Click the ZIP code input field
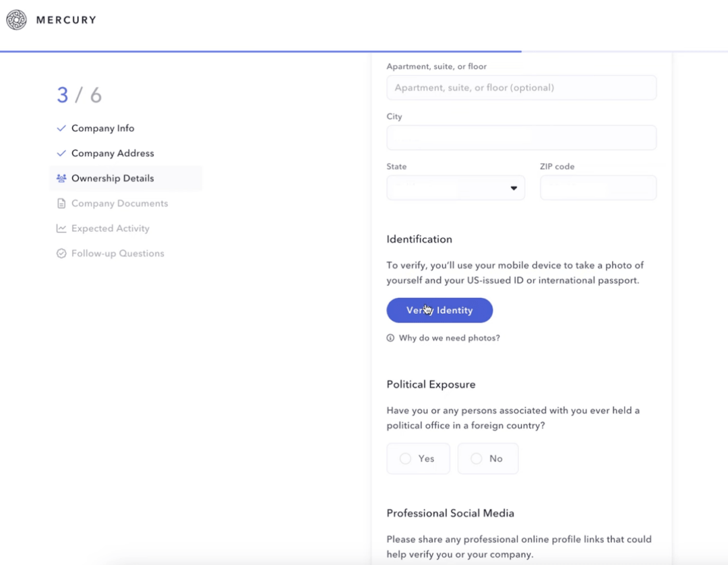This screenshot has width=728, height=565. pos(598,187)
